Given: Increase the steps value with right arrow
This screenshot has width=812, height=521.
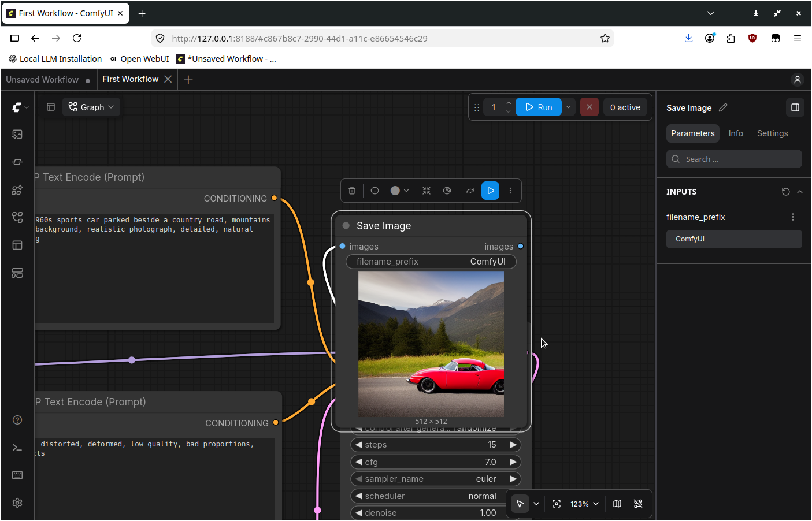Looking at the screenshot, I should [x=513, y=445].
